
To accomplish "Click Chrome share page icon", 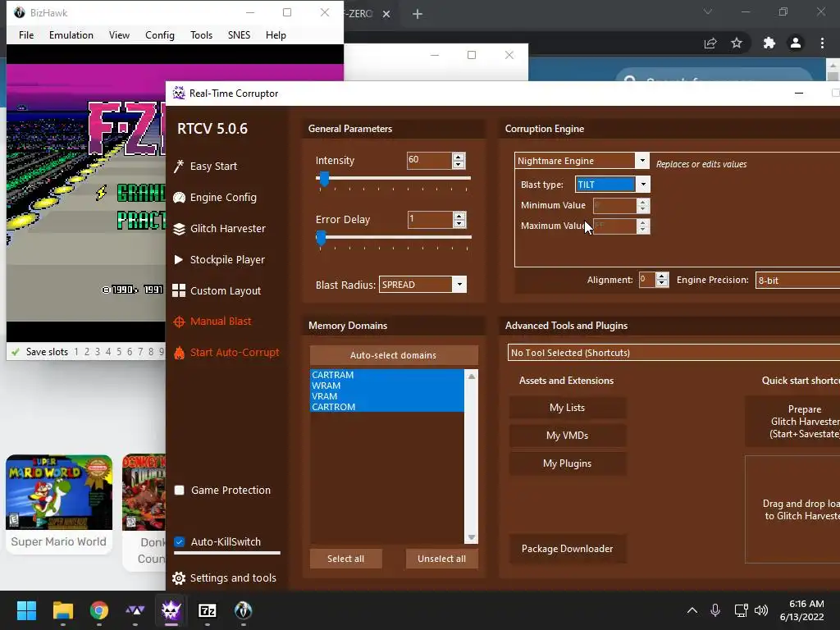I will tap(710, 43).
